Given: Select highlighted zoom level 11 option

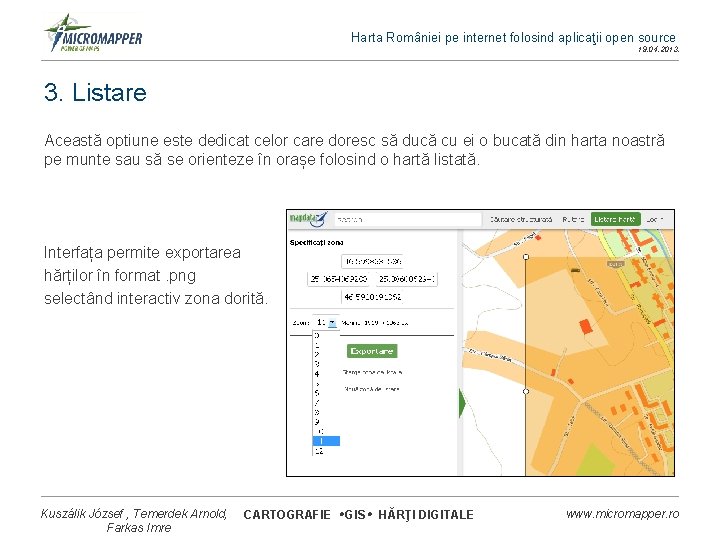Looking at the screenshot, I should 326,441.
